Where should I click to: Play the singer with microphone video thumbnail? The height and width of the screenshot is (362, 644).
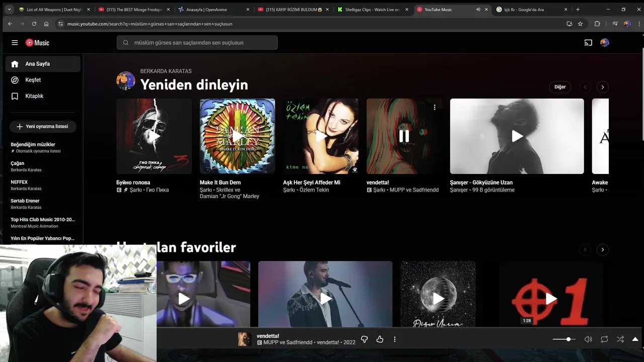[x=326, y=299]
